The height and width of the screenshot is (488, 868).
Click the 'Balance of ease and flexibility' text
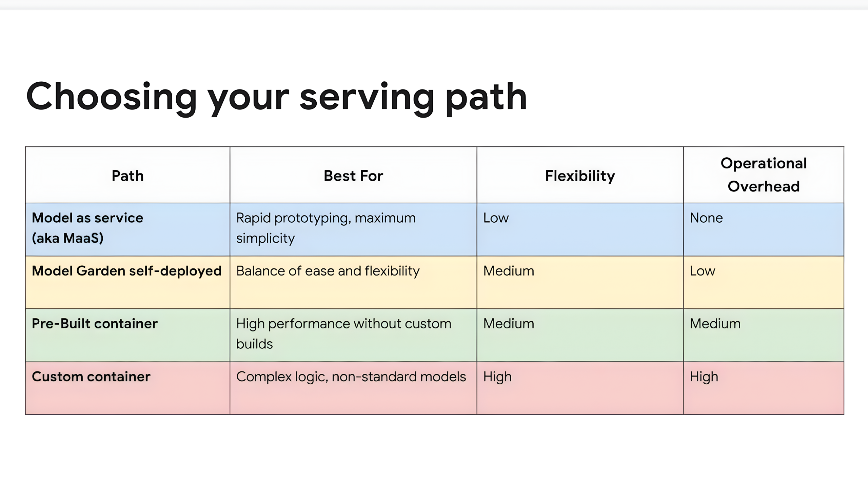[328, 271]
